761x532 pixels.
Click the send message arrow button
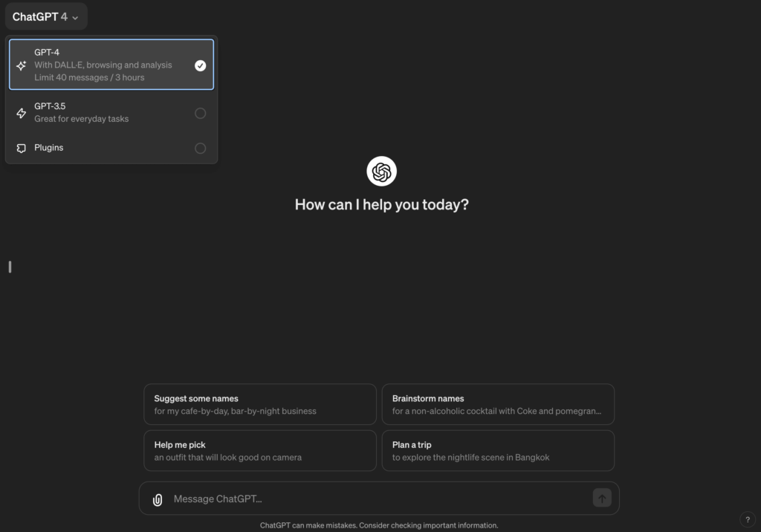click(602, 499)
